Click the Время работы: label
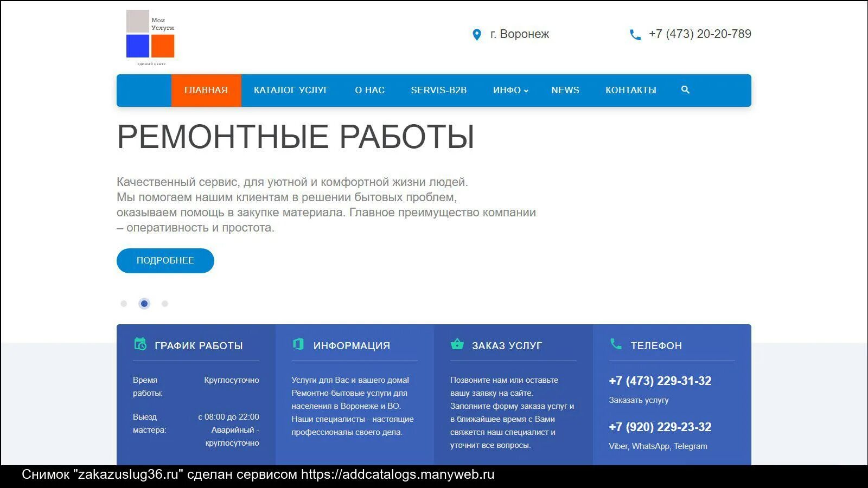 [x=148, y=387]
